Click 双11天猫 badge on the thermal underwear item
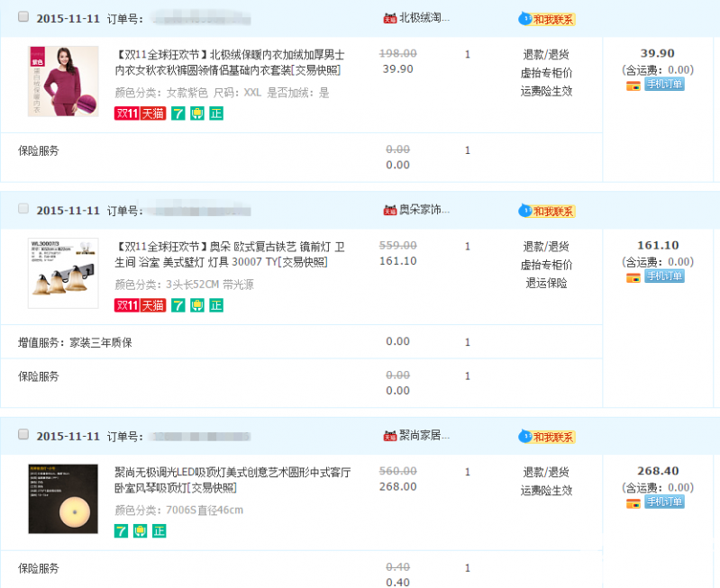Screen dimensions: 720x588 coord(139,113)
